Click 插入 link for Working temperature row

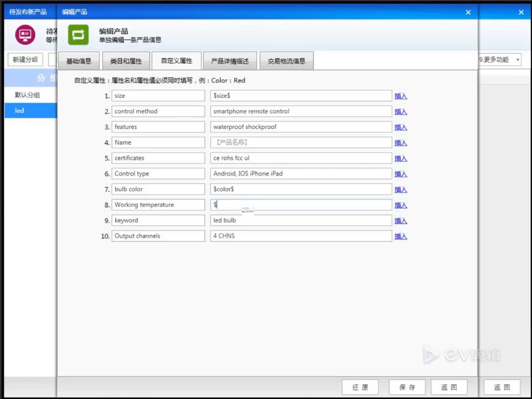click(401, 205)
